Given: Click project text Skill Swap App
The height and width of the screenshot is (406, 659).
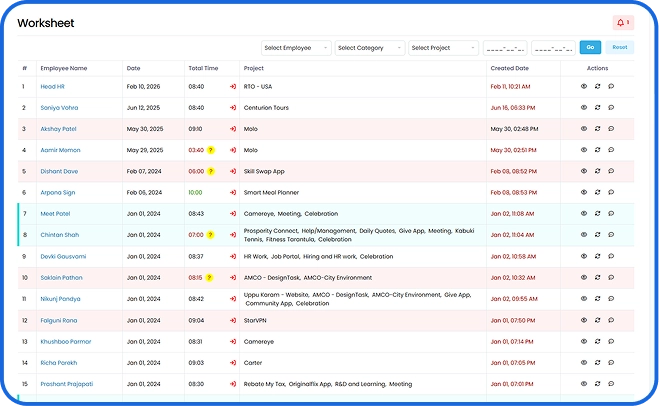Looking at the screenshot, I should [264, 171].
